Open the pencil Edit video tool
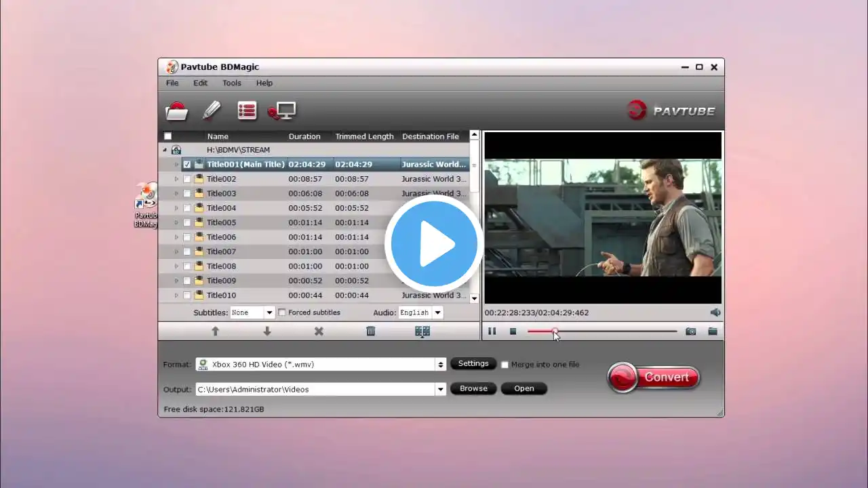This screenshot has height=488, width=868. [212, 110]
